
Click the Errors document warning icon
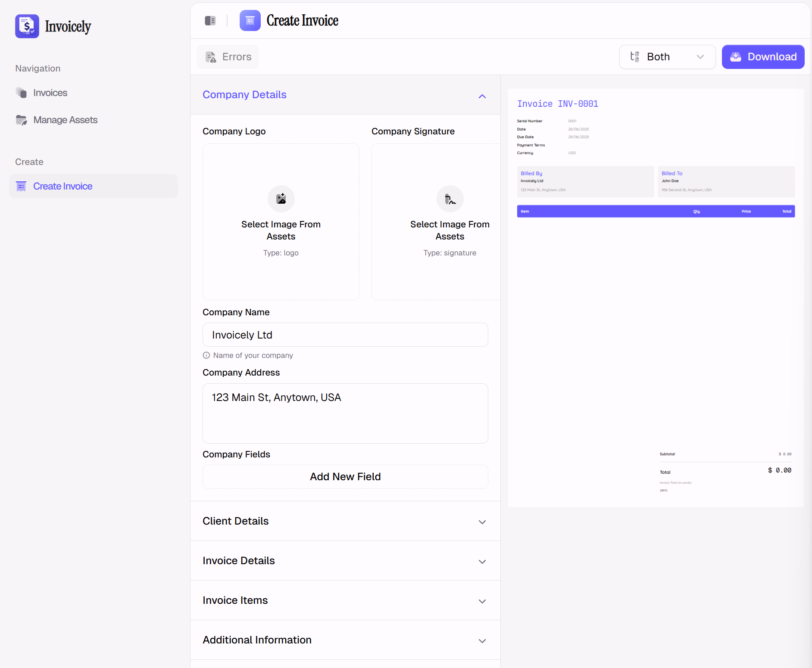[211, 57]
